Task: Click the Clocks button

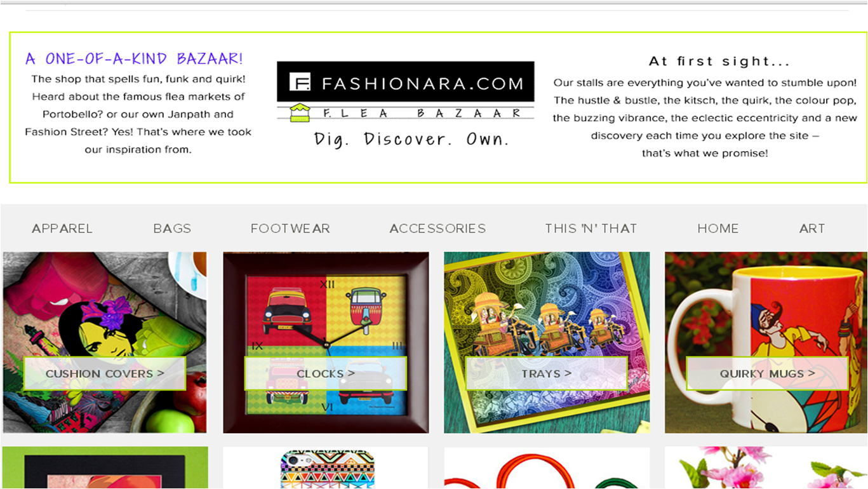Action: 326,373
